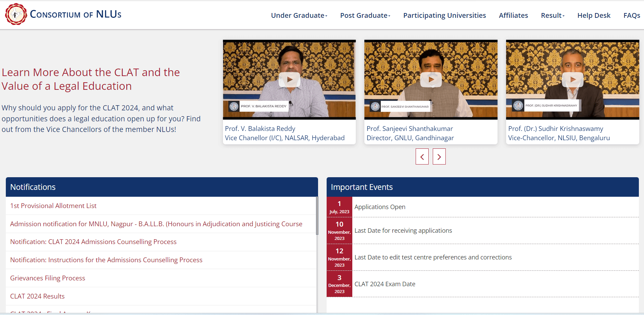Click the Consortium of NLUs title text

click(76, 14)
